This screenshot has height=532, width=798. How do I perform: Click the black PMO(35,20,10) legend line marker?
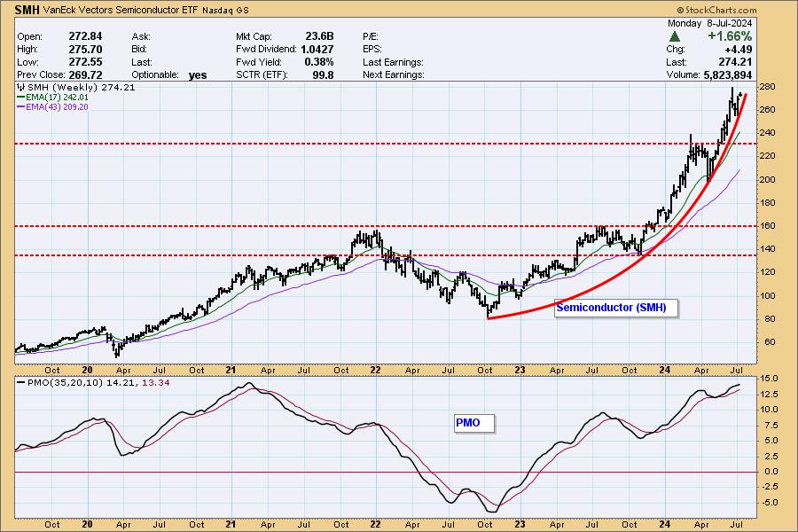pos(21,383)
